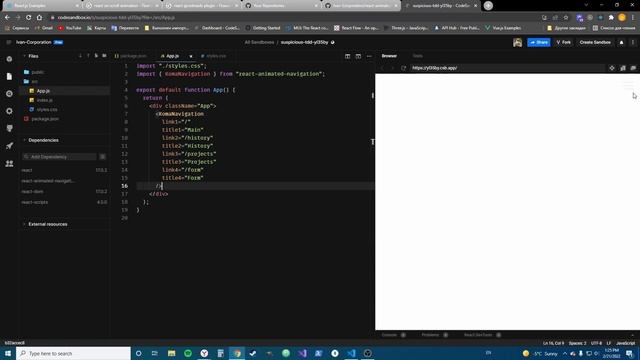640x360 pixels.
Task: Select the Tests preview tab
Action: click(x=418, y=56)
